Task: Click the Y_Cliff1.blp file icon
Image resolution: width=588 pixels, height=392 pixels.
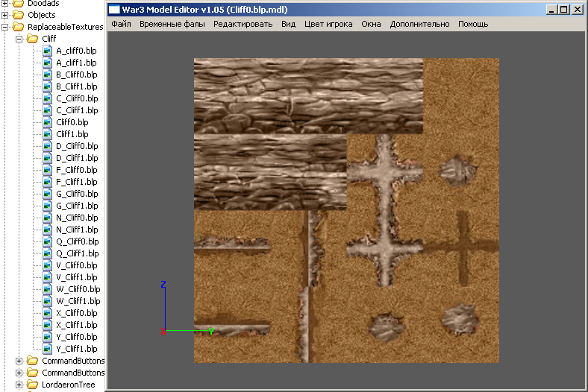Action: click(47, 349)
